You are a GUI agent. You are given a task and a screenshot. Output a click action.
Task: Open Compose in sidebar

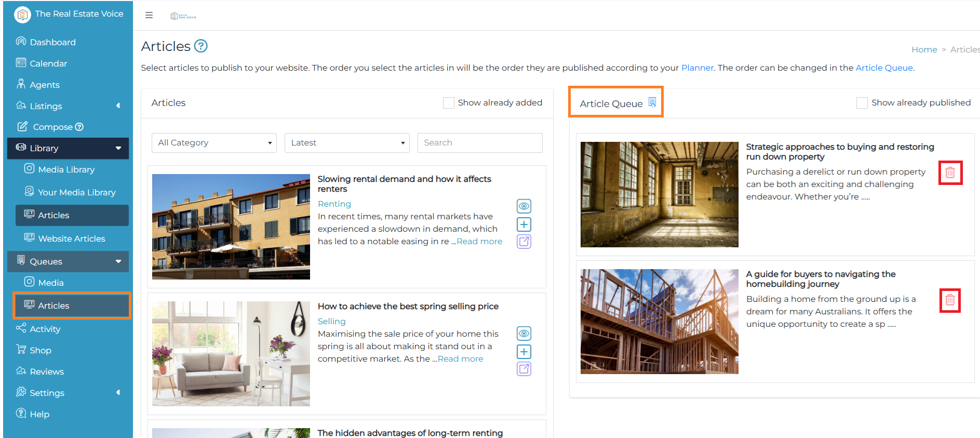52,127
